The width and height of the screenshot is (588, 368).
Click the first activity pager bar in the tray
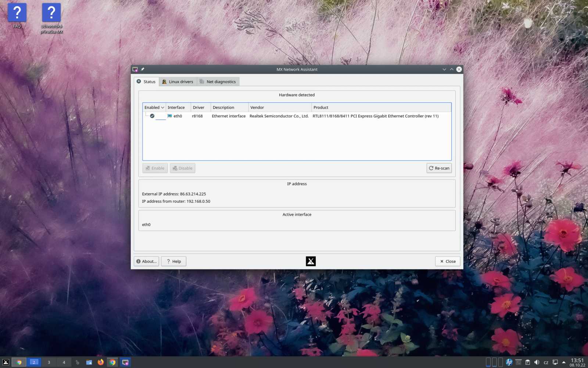coord(488,362)
